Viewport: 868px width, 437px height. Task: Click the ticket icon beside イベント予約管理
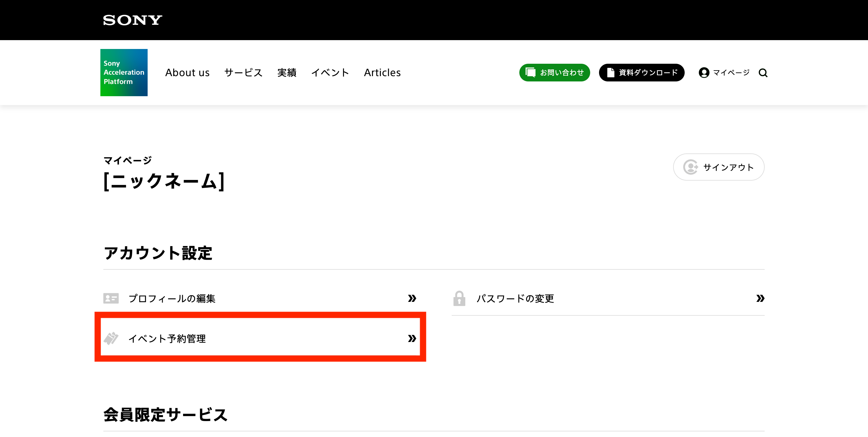click(111, 338)
